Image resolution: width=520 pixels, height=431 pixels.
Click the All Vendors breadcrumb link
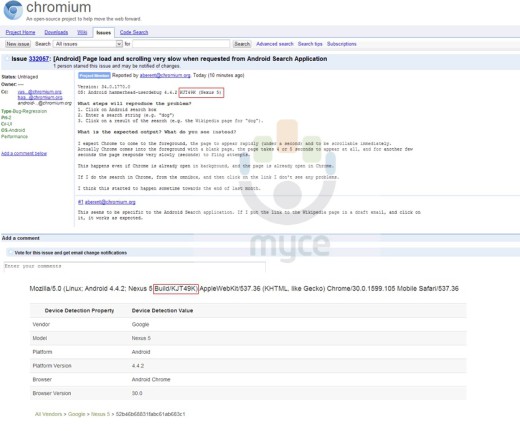pyautogui.click(x=48, y=414)
